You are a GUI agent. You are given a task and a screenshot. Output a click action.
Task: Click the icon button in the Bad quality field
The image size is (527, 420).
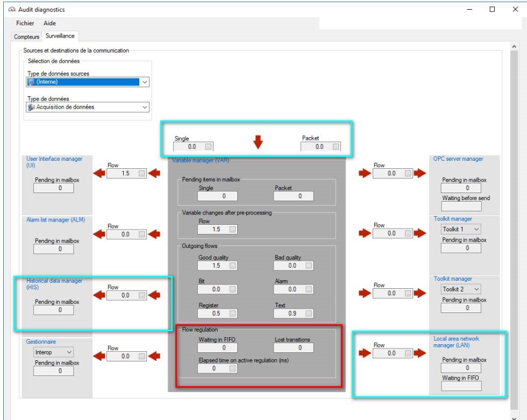[x=308, y=266]
